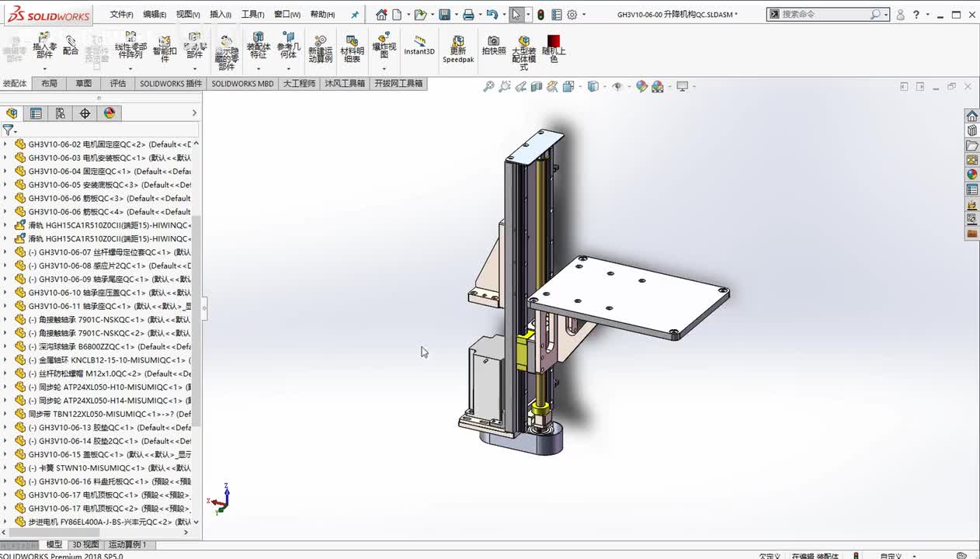Click the Exploded View (爆炸视图) tool
The image size is (980, 559).
[384, 47]
